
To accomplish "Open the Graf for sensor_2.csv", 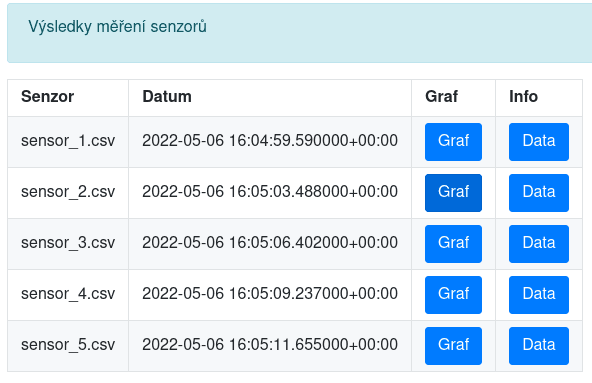I will coord(453,193).
